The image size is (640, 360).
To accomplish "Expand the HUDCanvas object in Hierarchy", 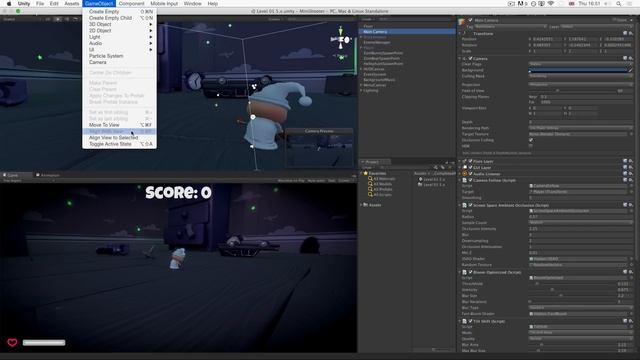I will coord(361,69).
